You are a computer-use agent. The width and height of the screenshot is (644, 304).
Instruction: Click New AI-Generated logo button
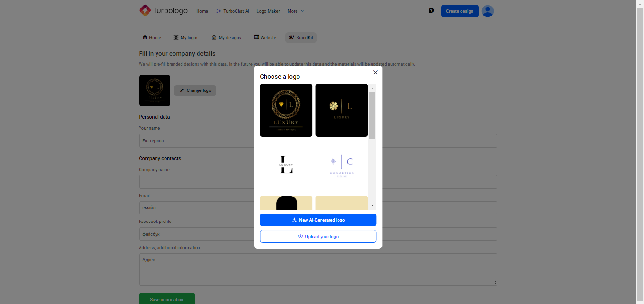(318, 220)
